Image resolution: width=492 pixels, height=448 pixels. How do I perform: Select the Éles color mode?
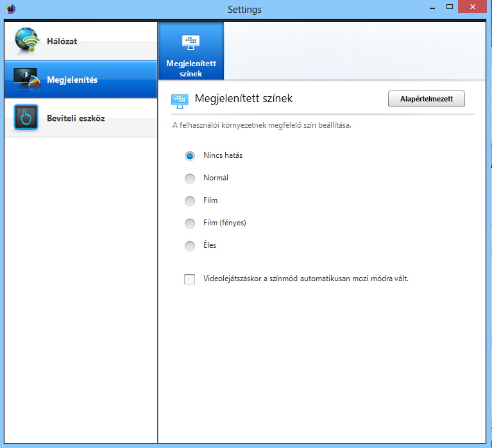pos(189,246)
